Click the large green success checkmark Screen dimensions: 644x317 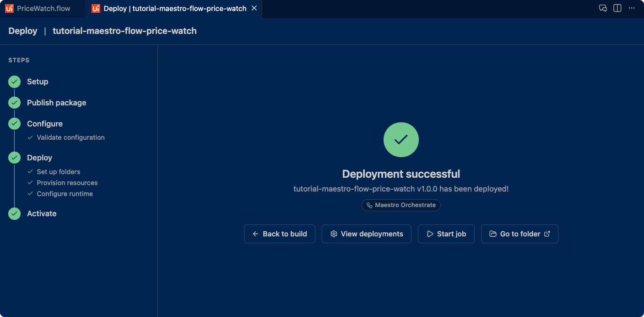click(401, 140)
